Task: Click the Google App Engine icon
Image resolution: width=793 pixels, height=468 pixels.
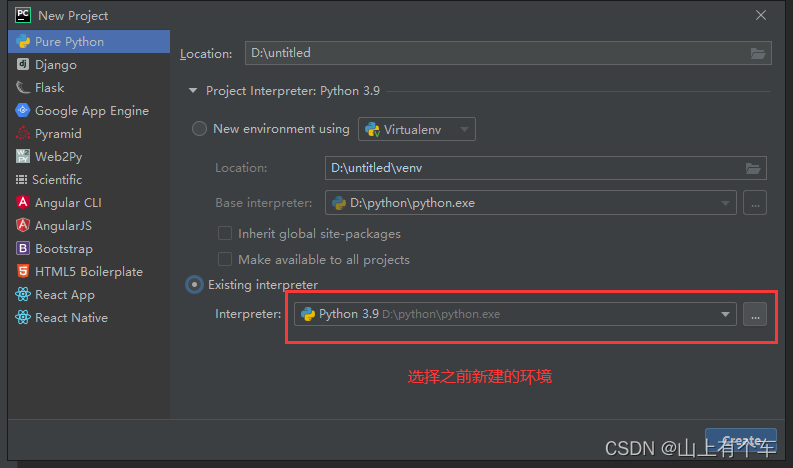Action: click(23, 110)
